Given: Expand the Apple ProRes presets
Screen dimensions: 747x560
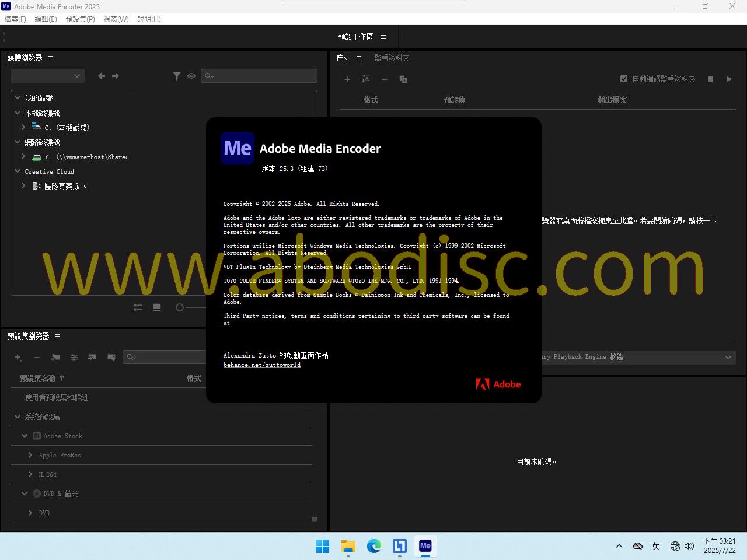Looking at the screenshot, I should 30,455.
